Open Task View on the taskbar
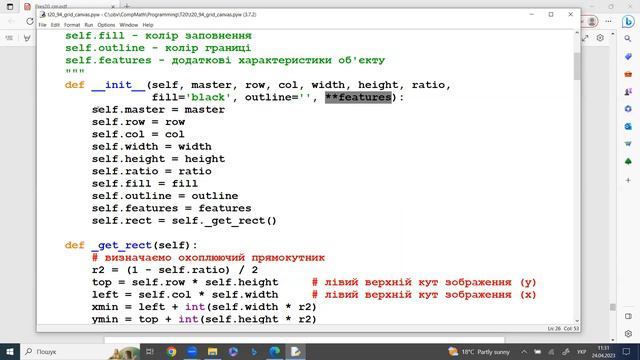The image size is (640, 360). pos(149,351)
